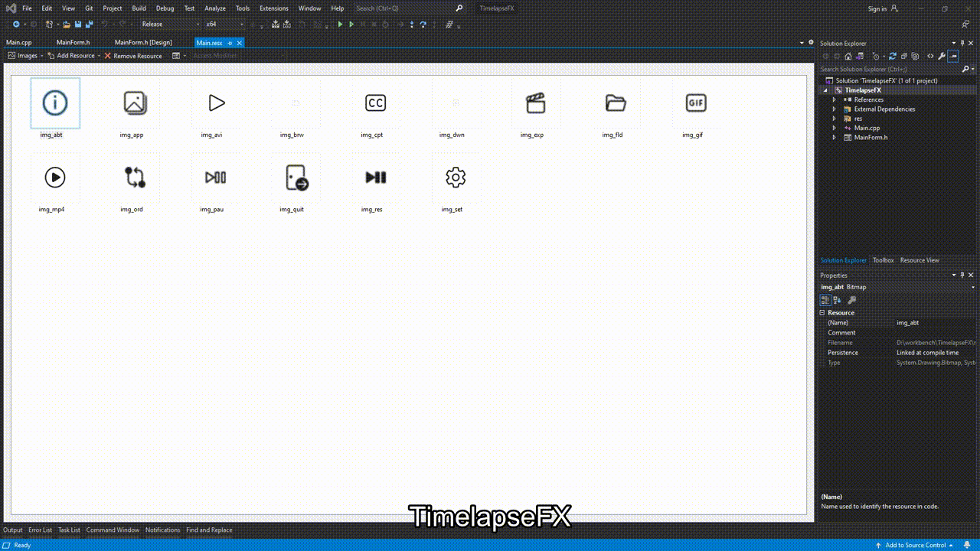
Task: Select the img_gif GIF resource
Action: pos(696,103)
